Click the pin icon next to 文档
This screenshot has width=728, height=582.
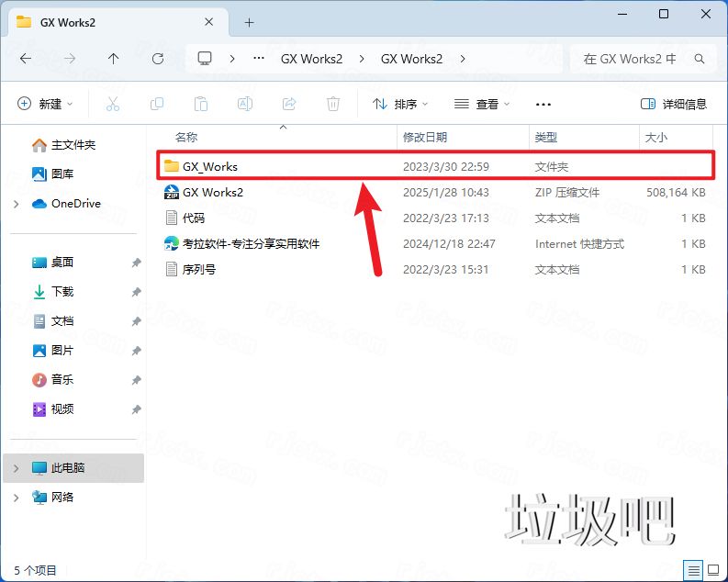(x=136, y=321)
